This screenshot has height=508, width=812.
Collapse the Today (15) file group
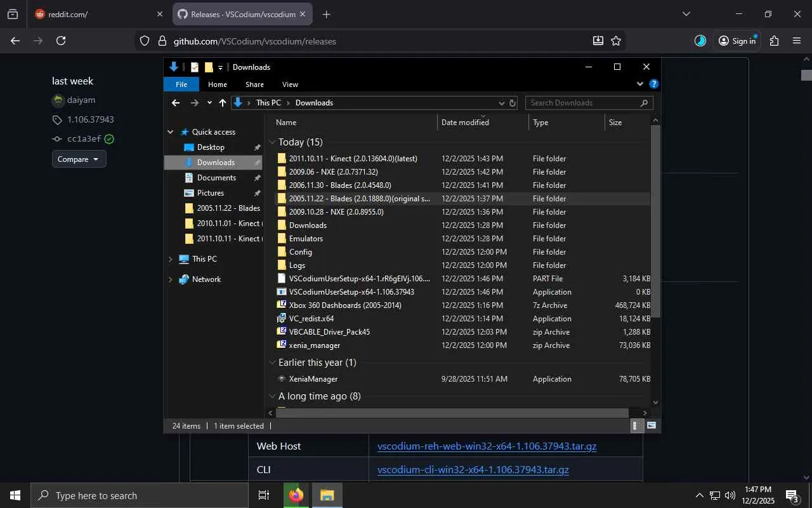click(x=272, y=142)
